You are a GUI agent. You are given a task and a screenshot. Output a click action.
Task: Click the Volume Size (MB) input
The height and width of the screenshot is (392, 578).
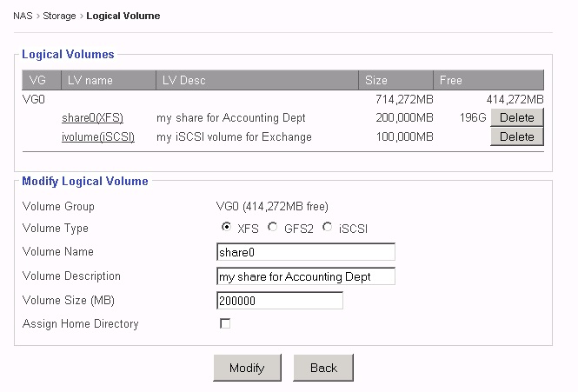279,300
